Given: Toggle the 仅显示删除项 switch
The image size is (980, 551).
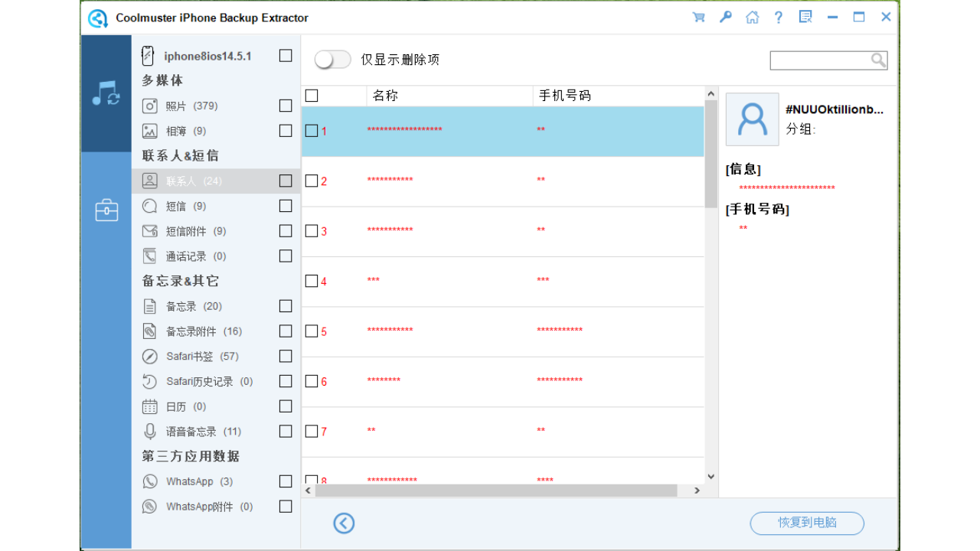Looking at the screenshot, I should [x=332, y=58].
